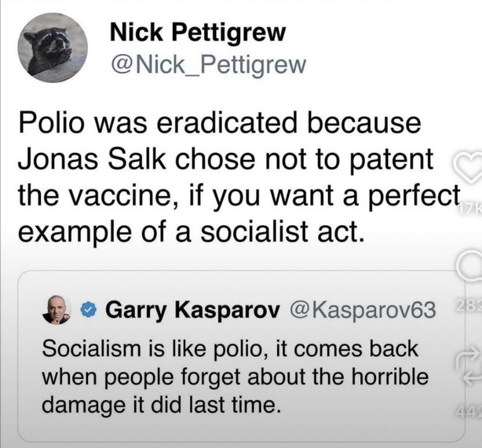Select the tweet text about Jonas Salk
This screenshot has width=482, height=448.
[233, 178]
